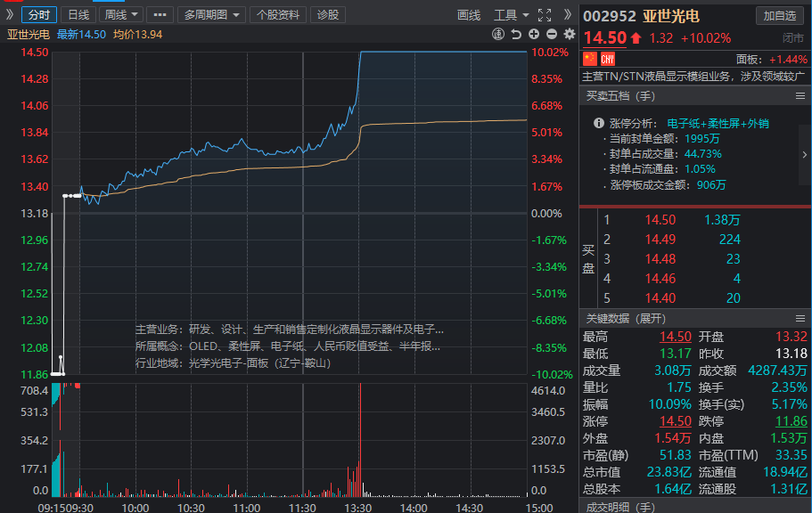Open the 工具 tools dropdown
This screenshot has height=513, width=812.
click(511, 15)
